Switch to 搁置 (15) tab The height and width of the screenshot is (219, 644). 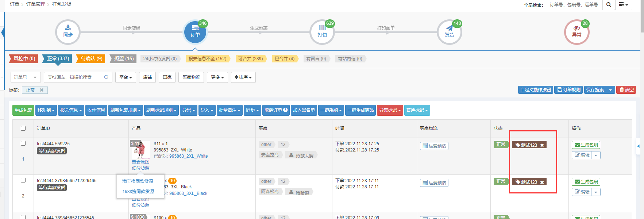click(124, 59)
